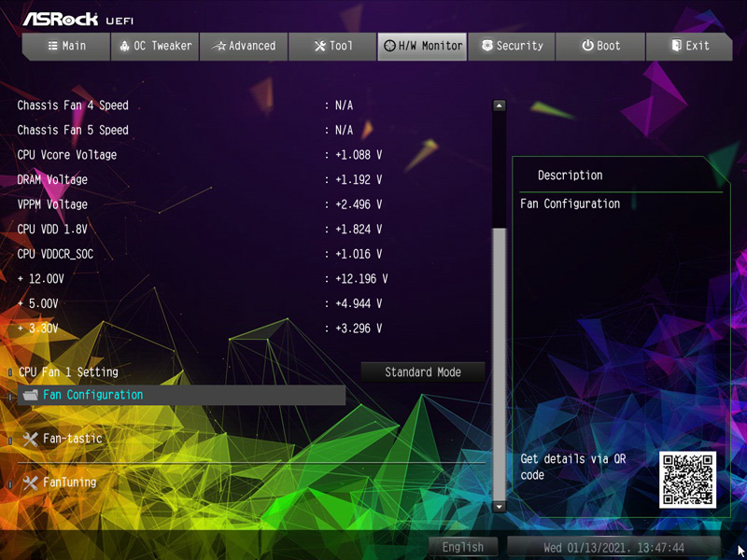Switch to OC Tweaker tab
The width and height of the screenshot is (747, 560).
[155, 46]
